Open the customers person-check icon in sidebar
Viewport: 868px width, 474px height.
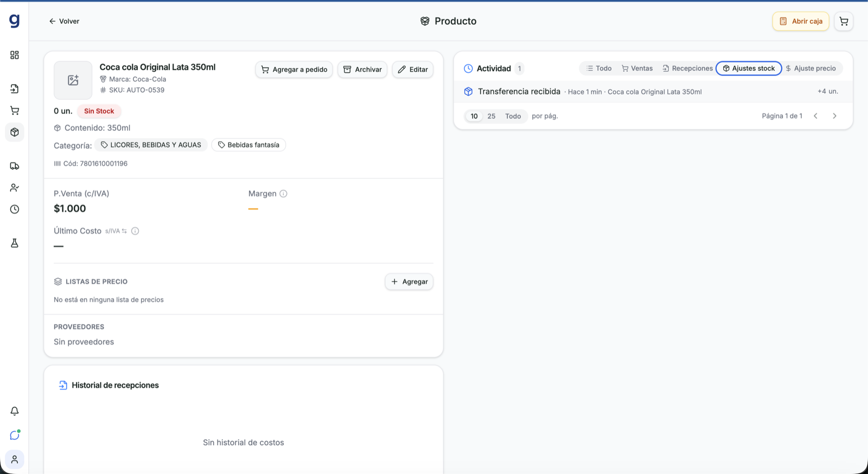click(x=15, y=188)
